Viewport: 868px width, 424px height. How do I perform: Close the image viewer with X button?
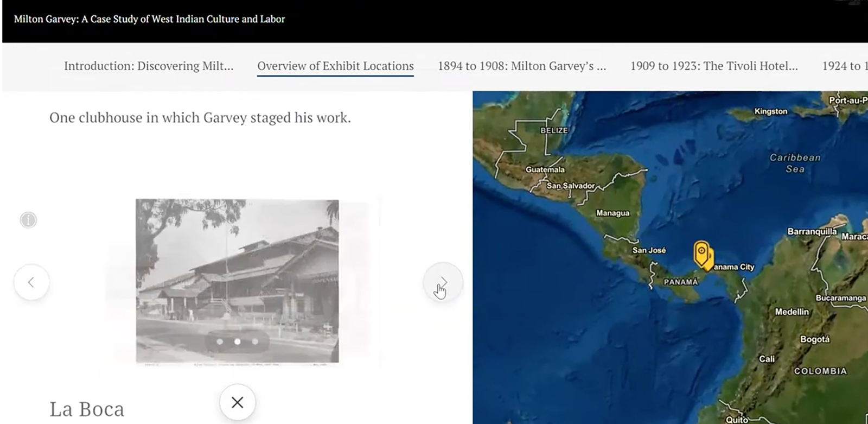(237, 402)
